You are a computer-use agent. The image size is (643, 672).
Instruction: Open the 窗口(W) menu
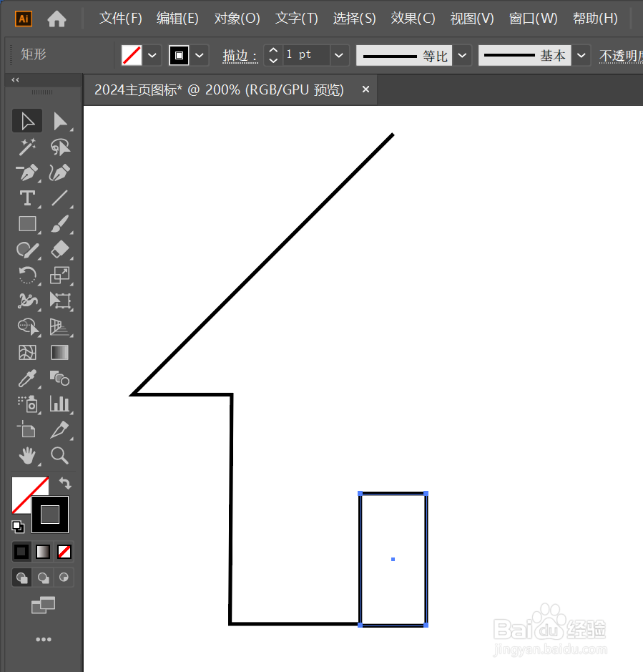click(533, 18)
